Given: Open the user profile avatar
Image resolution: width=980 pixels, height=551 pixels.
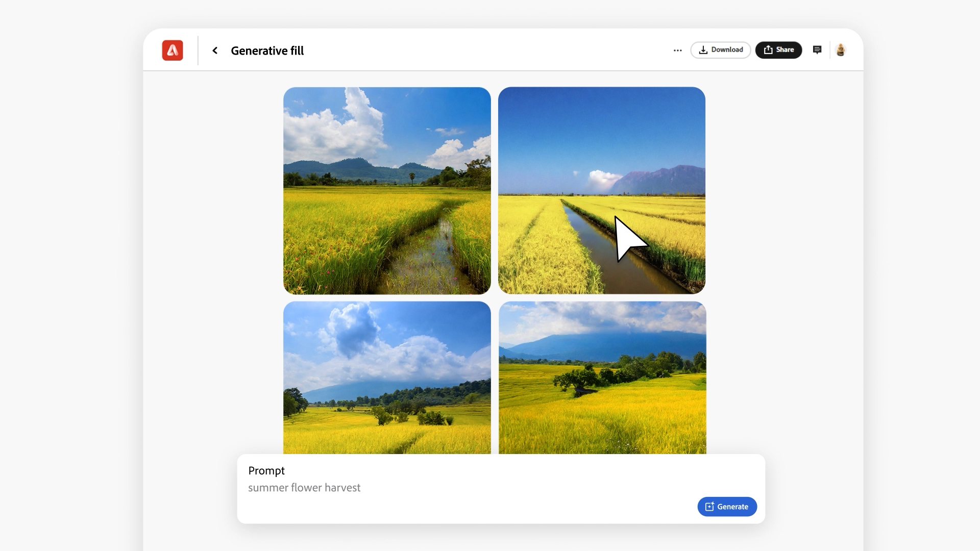Looking at the screenshot, I should (841, 50).
